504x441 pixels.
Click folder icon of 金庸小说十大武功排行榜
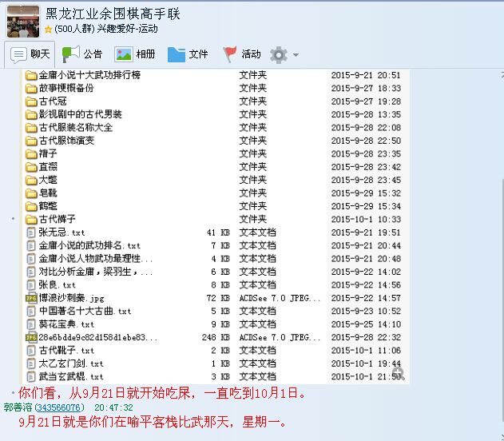pyautogui.click(x=31, y=76)
